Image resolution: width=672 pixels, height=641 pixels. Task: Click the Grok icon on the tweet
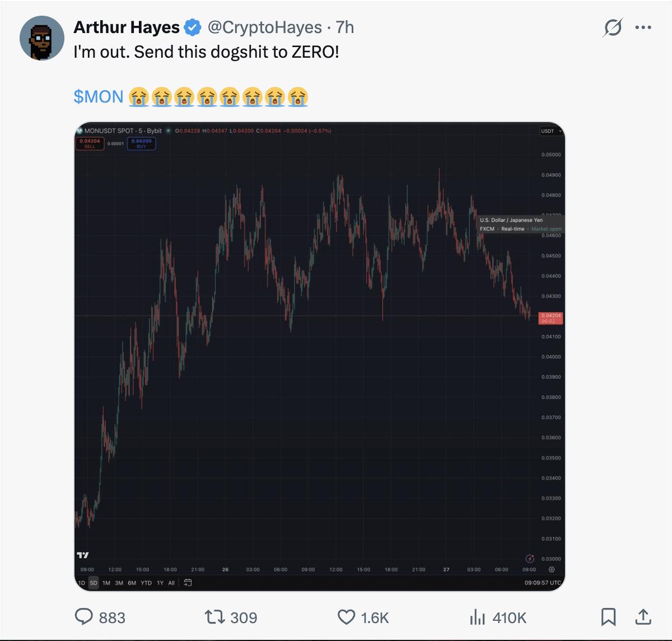point(613,27)
